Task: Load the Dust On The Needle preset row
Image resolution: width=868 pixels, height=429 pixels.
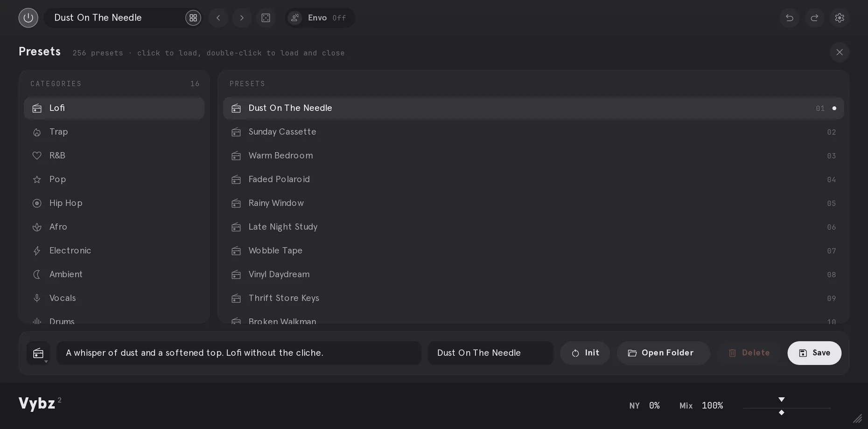Action: click(x=533, y=108)
